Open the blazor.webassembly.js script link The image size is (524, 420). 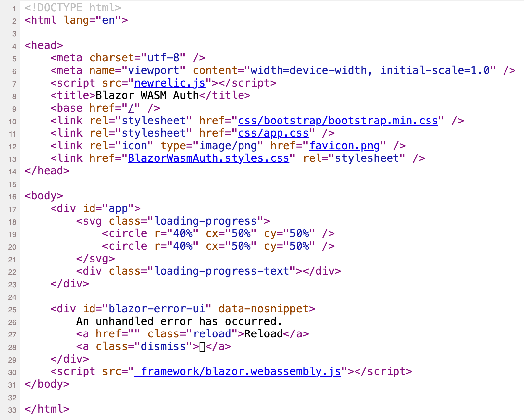point(238,371)
